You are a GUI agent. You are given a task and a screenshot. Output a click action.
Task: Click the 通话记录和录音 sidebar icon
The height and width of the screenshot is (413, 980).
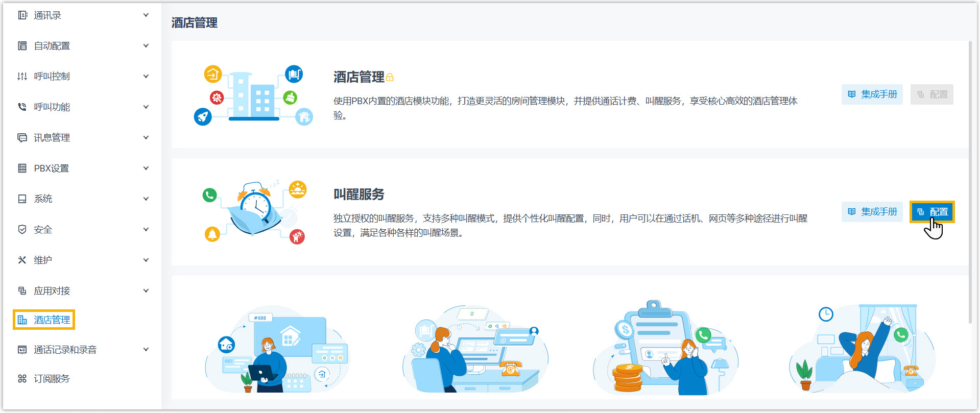[22, 350]
